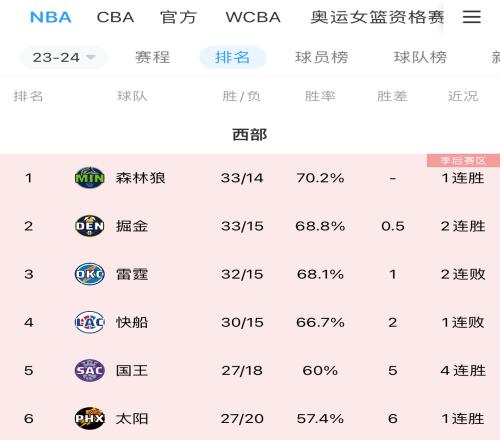This screenshot has width=500, height=440.
Task: Open the 球队榜 team leaderboard
Action: point(420,57)
